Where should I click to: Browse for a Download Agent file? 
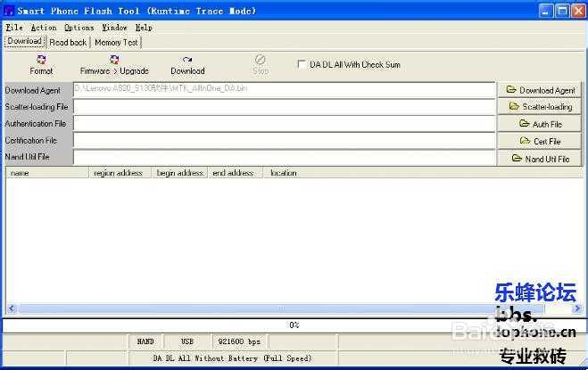pos(540,90)
